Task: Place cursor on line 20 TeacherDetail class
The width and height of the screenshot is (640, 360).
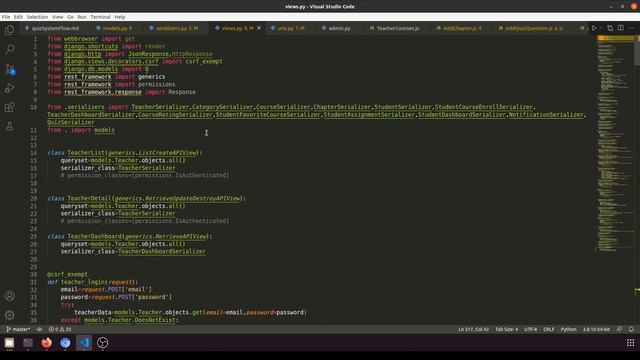Action: [x=147, y=198]
